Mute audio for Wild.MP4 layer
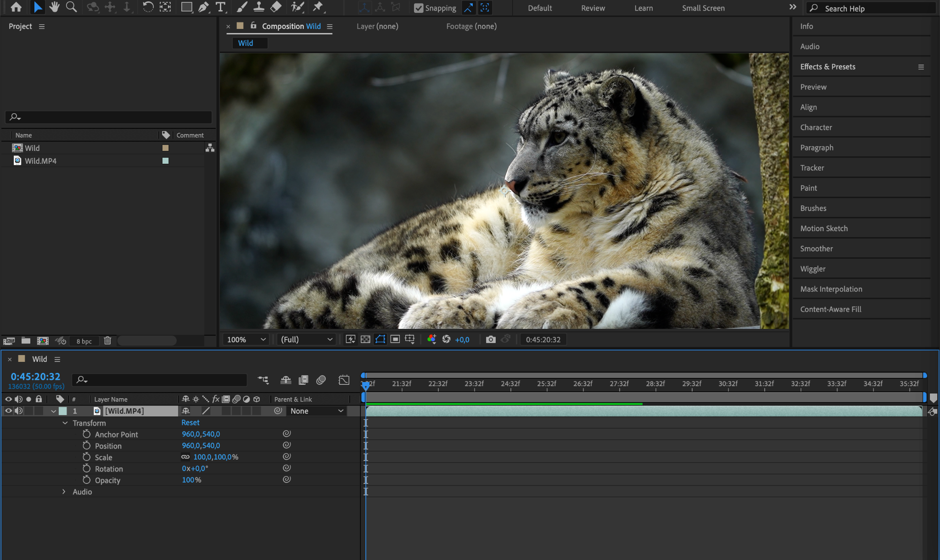The image size is (940, 560). click(18, 411)
